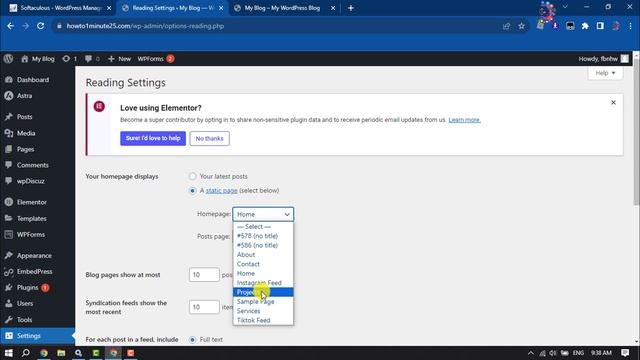The height and width of the screenshot is (360, 640).
Task: Bookmark this page with star icon
Action: pos(521,26)
